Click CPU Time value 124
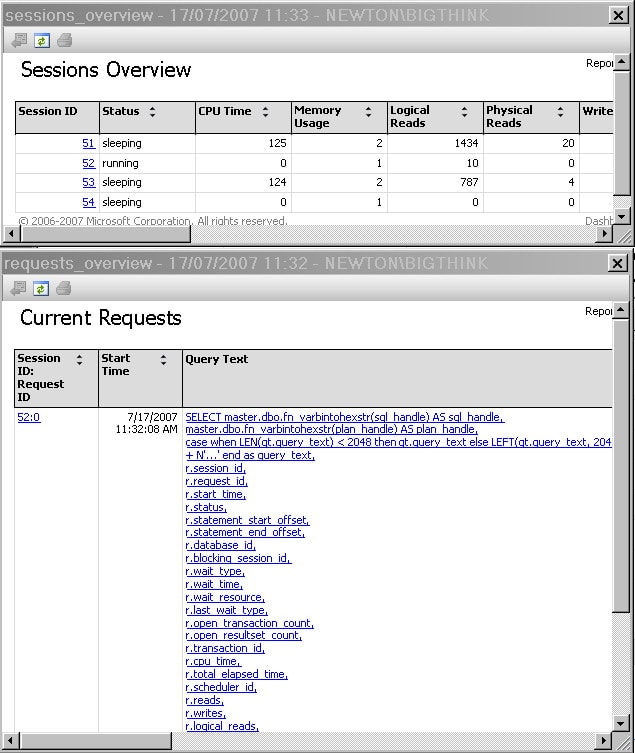 click(278, 182)
